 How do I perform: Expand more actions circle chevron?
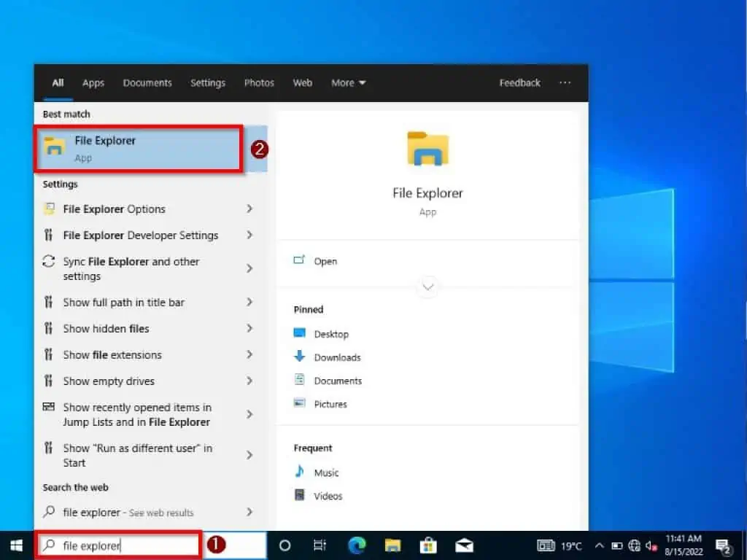coord(427,287)
